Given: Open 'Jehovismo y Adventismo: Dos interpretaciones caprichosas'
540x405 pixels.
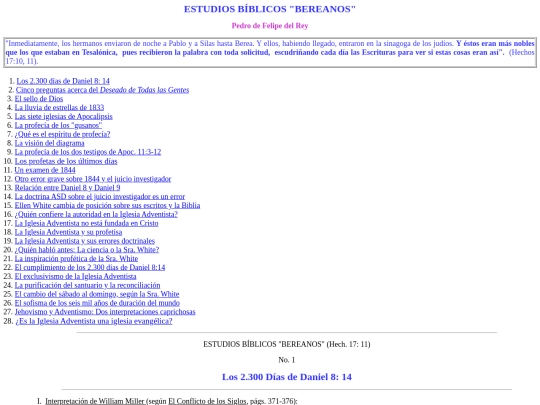Looking at the screenshot, I should pyautogui.click(x=105, y=312).
